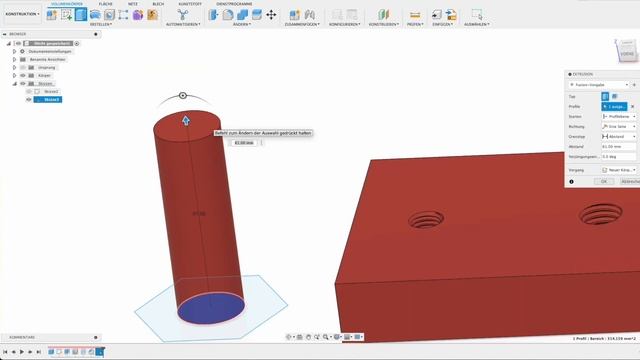
Task: Toggle visibility of Skizzen folder
Action: [x=23, y=83]
